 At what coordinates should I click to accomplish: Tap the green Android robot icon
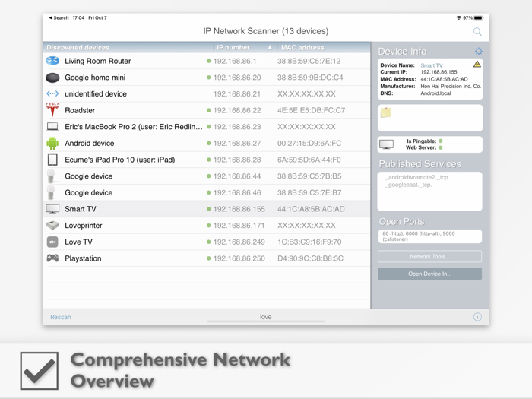click(52, 143)
